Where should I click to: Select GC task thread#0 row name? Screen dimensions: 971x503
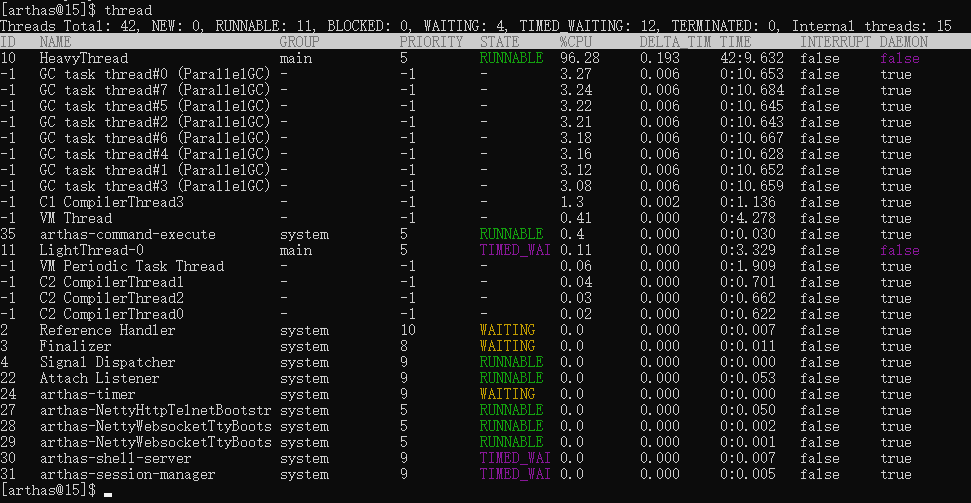155,74
